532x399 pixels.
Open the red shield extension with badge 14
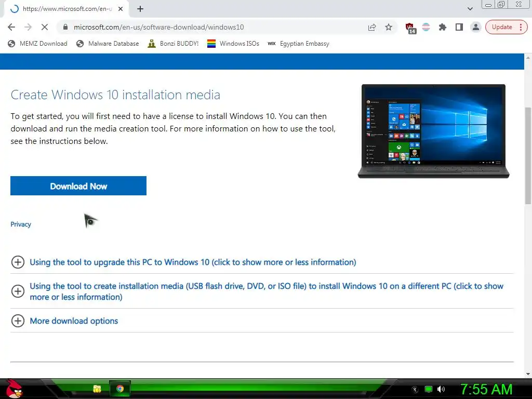(410, 28)
